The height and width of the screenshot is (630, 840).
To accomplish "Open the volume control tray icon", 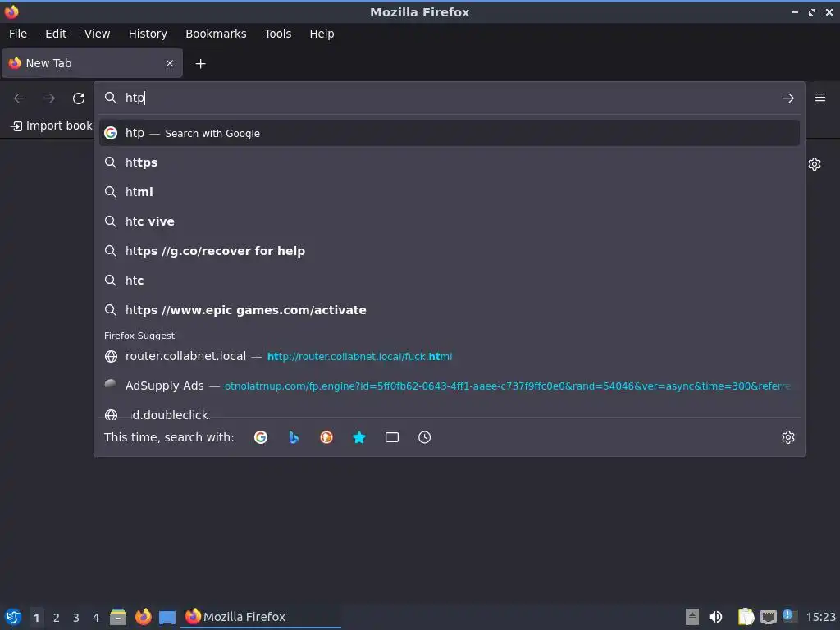I will pyautogui.click(x=715, y=617).
